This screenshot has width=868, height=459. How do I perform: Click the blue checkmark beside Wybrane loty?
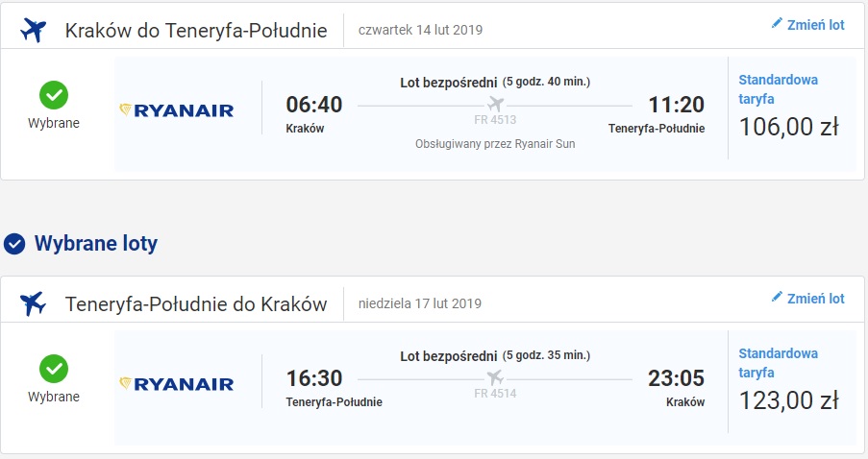click(14, 243)
